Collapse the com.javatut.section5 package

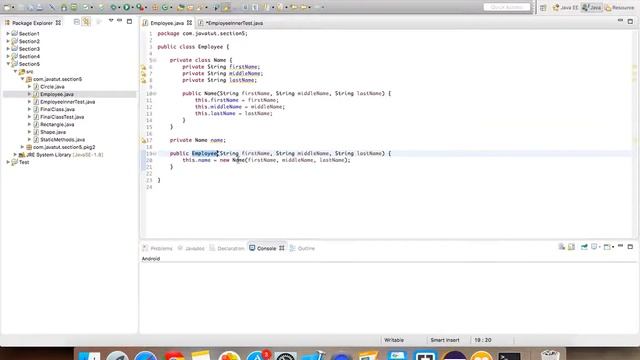[x=22, y=79]
